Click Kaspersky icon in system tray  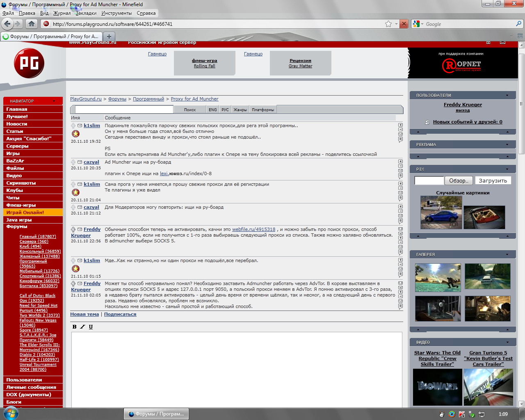pos(462,414)
